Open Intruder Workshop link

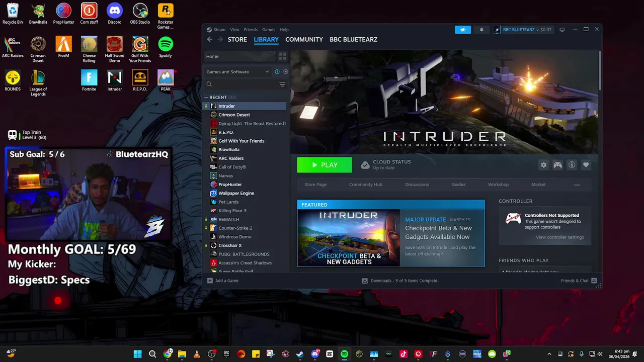(x=498, y=185)
